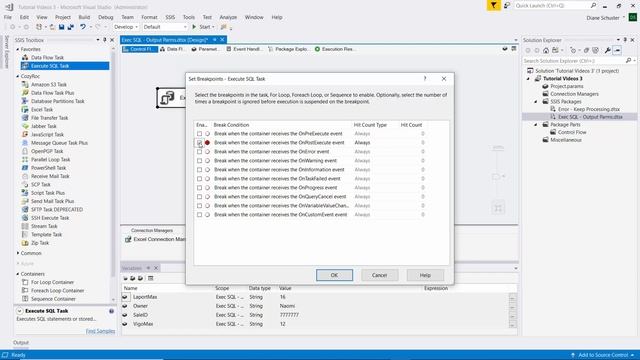Click the dialog help question mark

click(425, 78)
